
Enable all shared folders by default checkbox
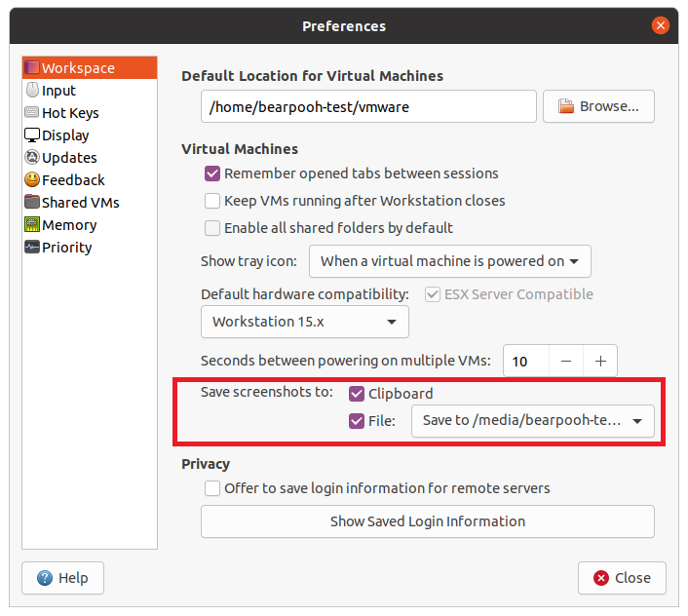pyautogui.click(x=212, y=228)
